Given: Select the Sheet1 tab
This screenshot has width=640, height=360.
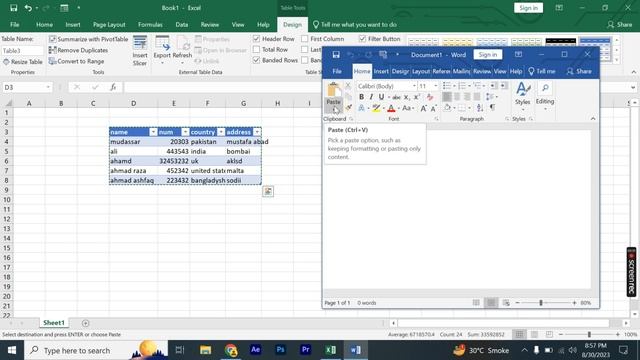Looking at the screenshot, I should (x=54, y=323).
